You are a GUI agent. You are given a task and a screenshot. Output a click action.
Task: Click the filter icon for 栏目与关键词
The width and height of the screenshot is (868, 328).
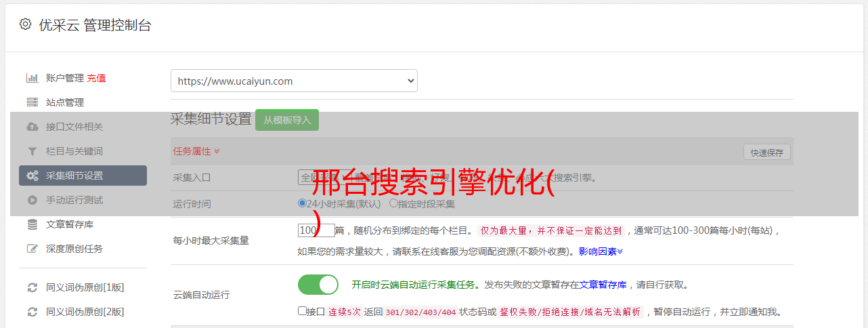(x=32, y=151)
